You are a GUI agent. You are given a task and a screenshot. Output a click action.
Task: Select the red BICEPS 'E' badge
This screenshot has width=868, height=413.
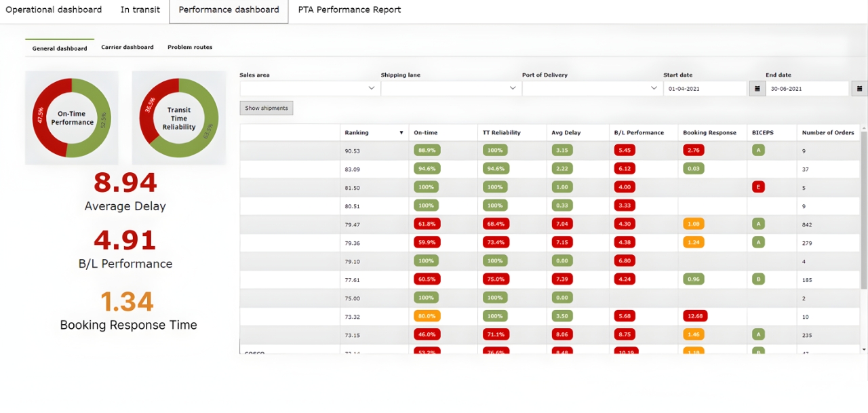[758, 186]
